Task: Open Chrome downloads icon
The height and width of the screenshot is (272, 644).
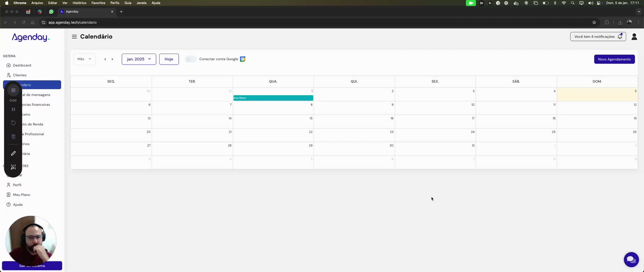Action: pyautogui.click(x=620, y=22)
